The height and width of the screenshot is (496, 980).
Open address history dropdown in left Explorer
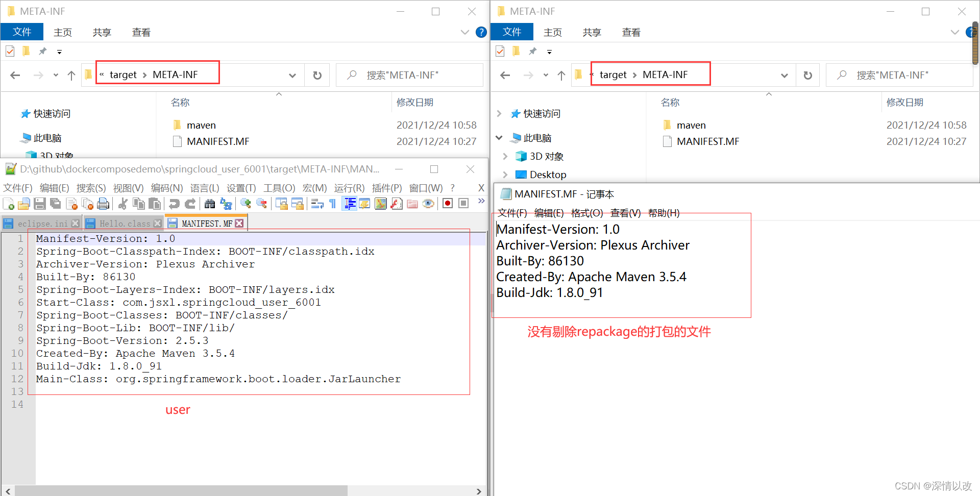click(292, 76)
